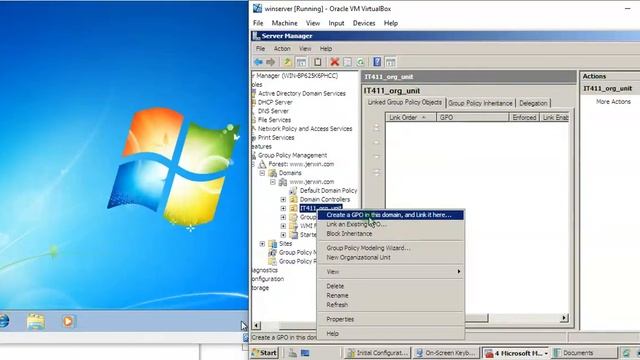Click the GPO column header
Image resolution: width=640 pixels, height=360 pixels.
coord(473,118)
